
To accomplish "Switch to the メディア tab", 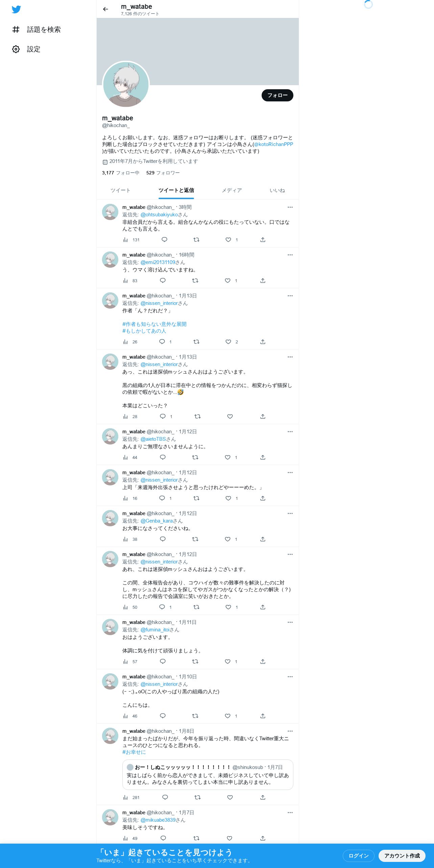I will point(232,190).
